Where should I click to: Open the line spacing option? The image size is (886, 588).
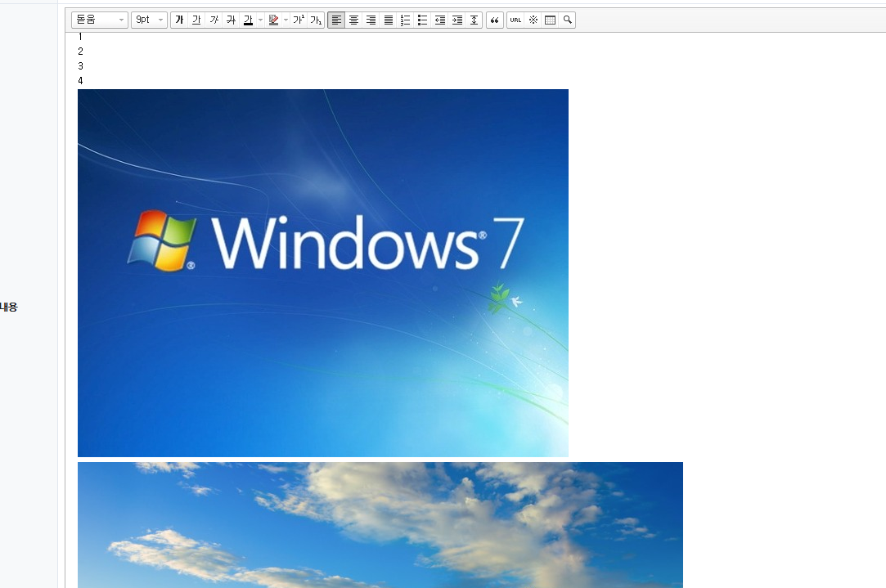point(474,20)
